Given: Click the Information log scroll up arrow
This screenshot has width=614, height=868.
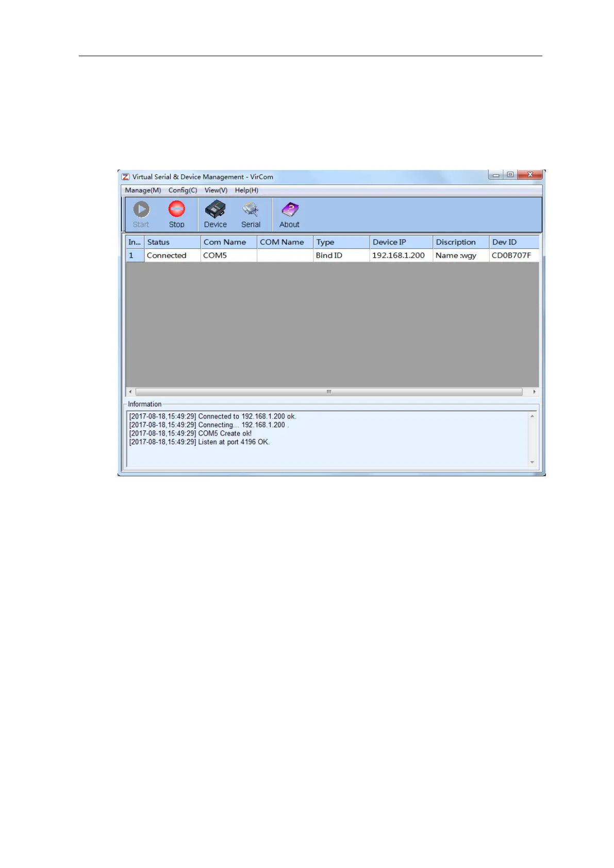Looking at the screenshot, I should pos(532,416).
